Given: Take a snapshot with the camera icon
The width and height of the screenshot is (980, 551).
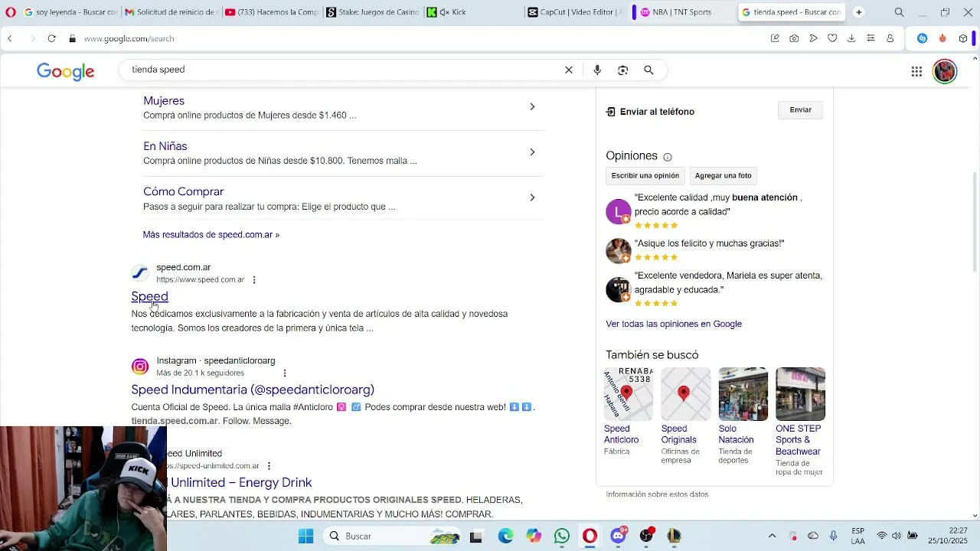Looking at the screenshot, I should (x=794, y=38).
